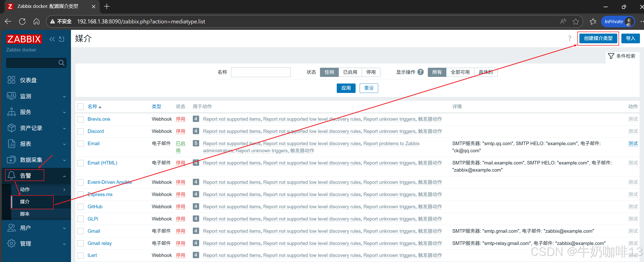Check the Email (HTML) row checkbox
644x262 pixels.
(x=81, y=163)
